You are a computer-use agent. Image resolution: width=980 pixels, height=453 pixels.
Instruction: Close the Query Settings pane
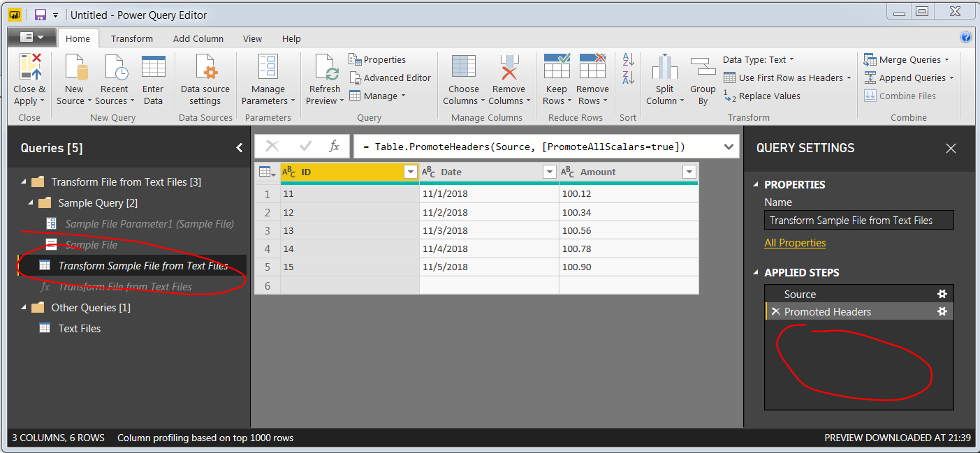pyautogui.click(x=951, y=148)
